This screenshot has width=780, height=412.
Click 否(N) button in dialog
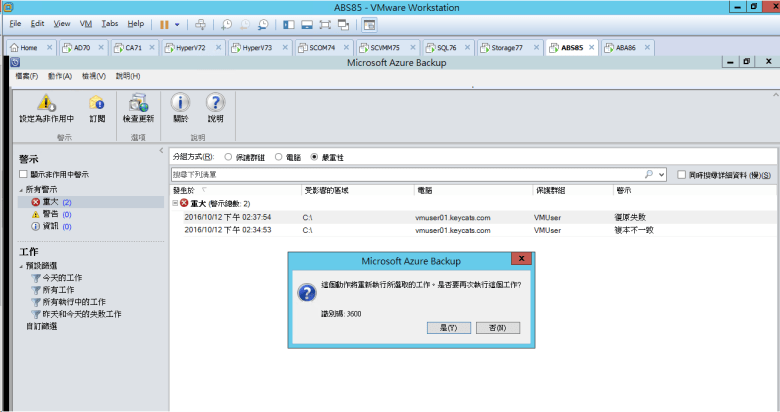point(491,327)
